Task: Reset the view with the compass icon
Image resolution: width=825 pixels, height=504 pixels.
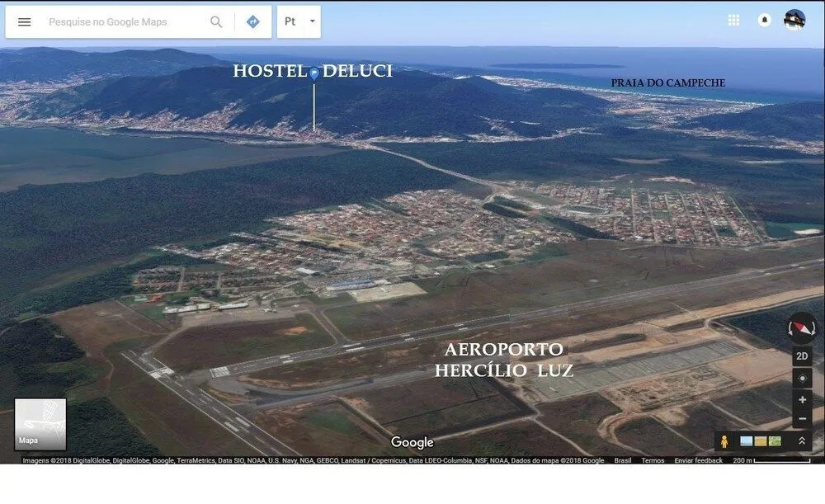Action: click(x=802, y=328)
